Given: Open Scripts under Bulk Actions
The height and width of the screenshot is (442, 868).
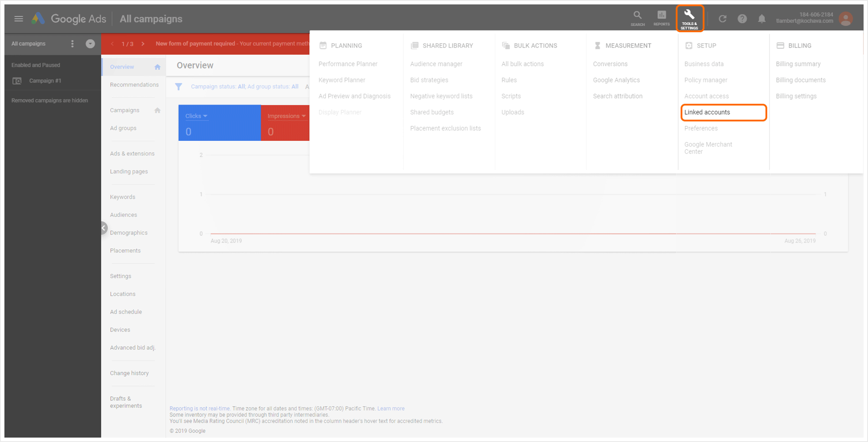Looking at the screenshot, I should [x=511, y=96].
